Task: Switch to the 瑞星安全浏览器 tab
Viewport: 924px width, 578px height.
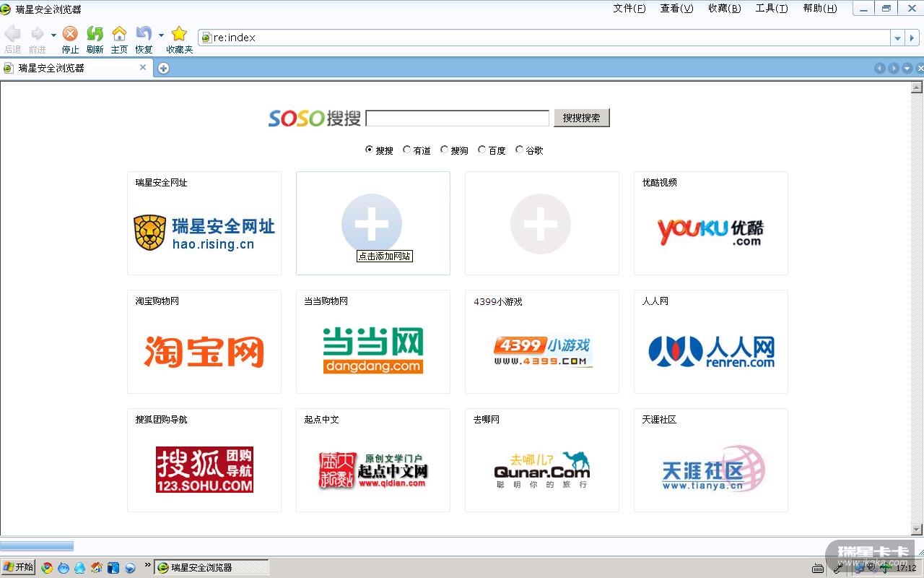Action: pyautogui.click(x=76, y=68)
